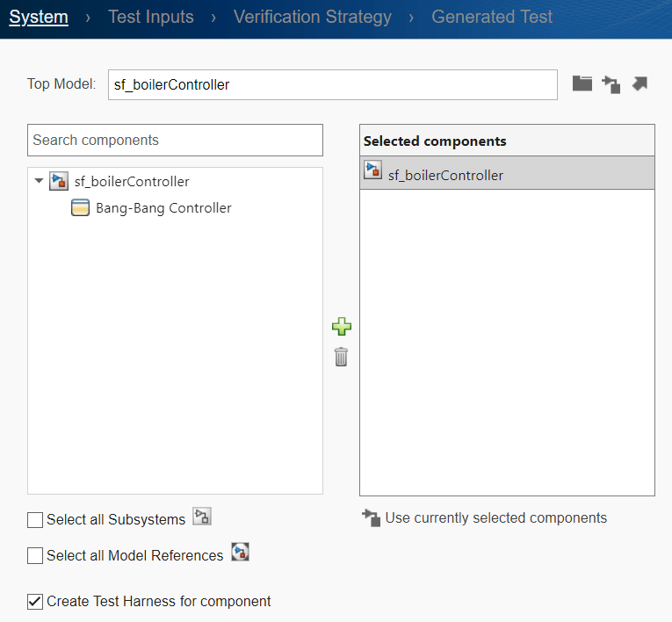Screen dimensions: 672x622
Task: Click the sf_boilerController icon in Selected components
Action: [373, 171]
